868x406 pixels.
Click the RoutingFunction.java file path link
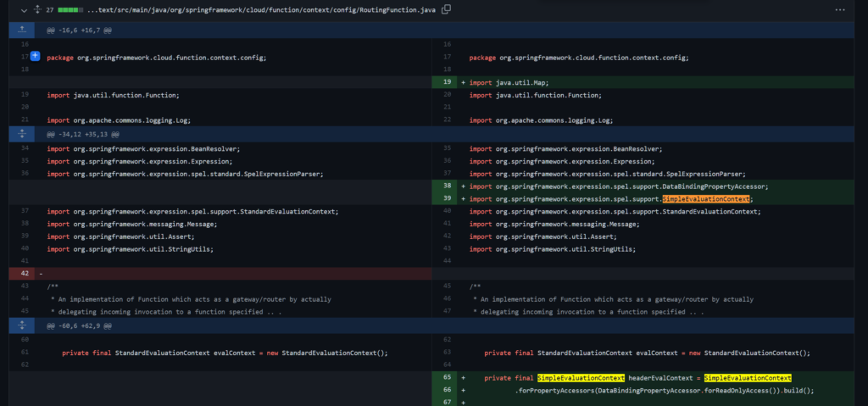261,10
